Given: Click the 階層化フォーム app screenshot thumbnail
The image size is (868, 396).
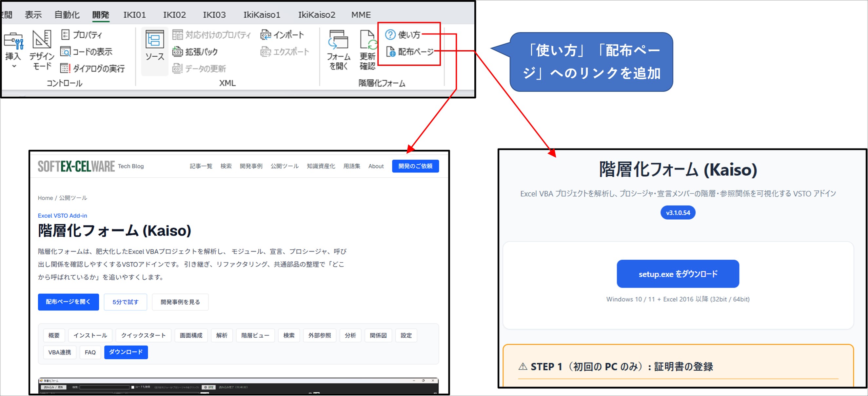Looking at the screenshot, I should (238, 386).
